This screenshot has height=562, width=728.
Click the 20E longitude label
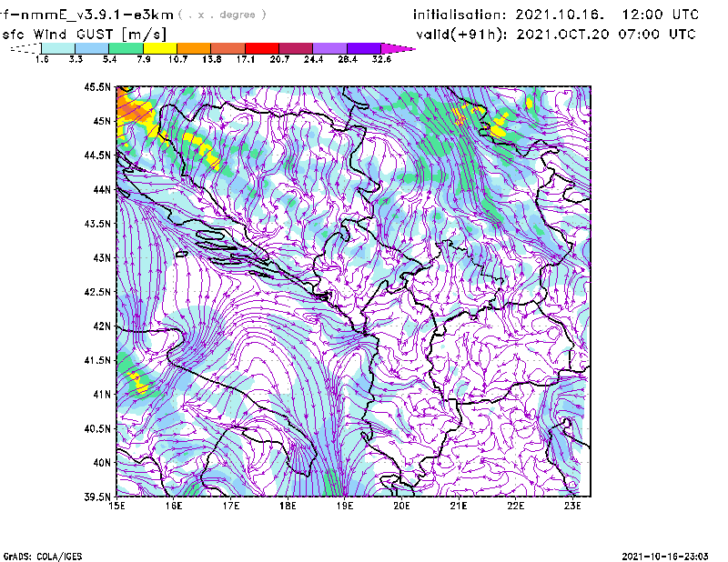[401, 506]
